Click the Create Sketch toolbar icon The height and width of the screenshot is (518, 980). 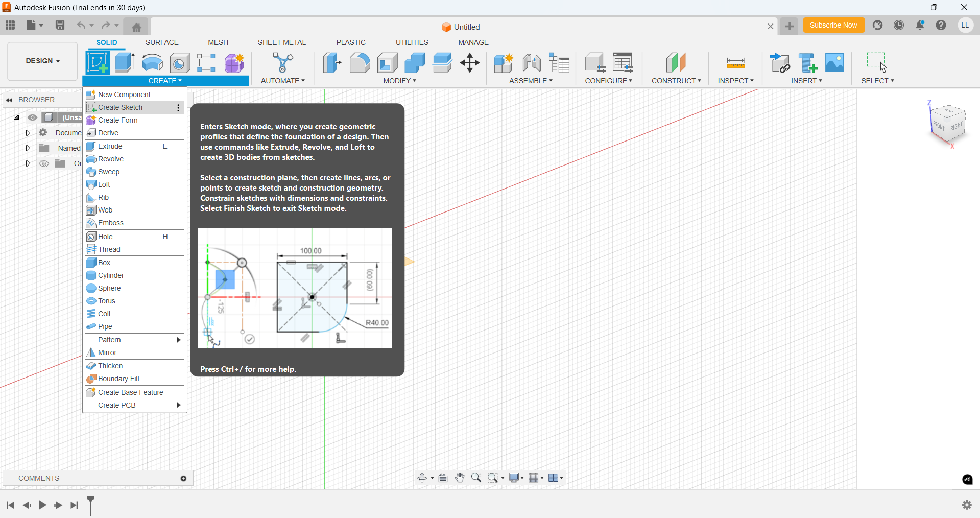click(97, 63)
